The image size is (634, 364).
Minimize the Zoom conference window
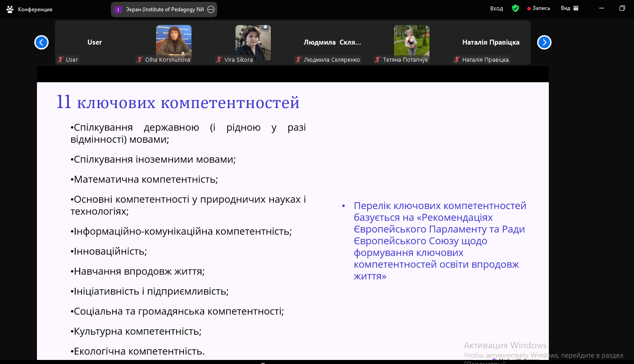pos(602,8)
